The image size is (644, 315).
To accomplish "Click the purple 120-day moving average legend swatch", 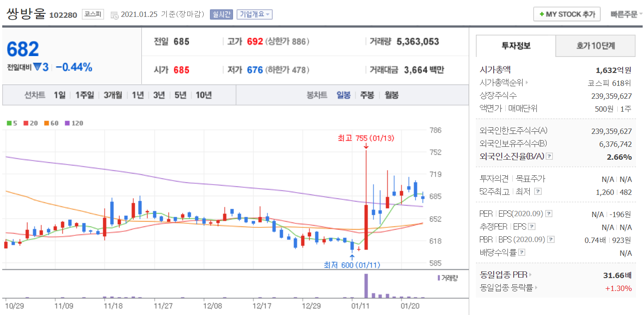I will [67, 123].
